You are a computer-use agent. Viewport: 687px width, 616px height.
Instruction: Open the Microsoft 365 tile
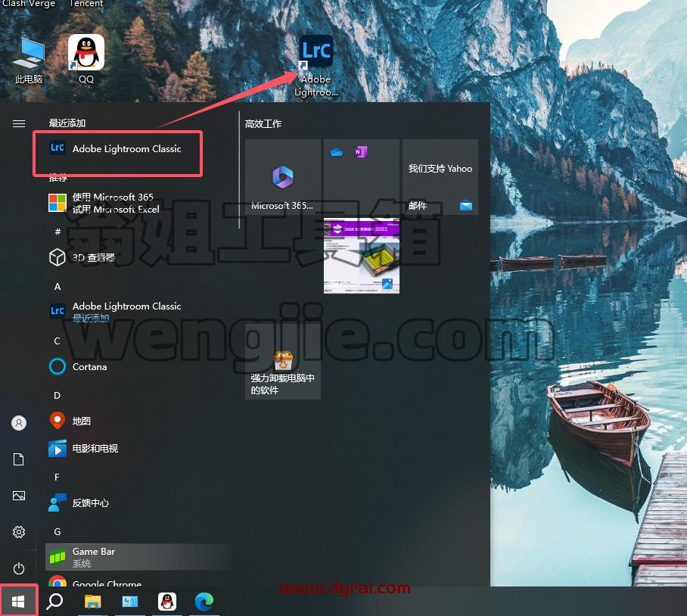pos(283,177)
